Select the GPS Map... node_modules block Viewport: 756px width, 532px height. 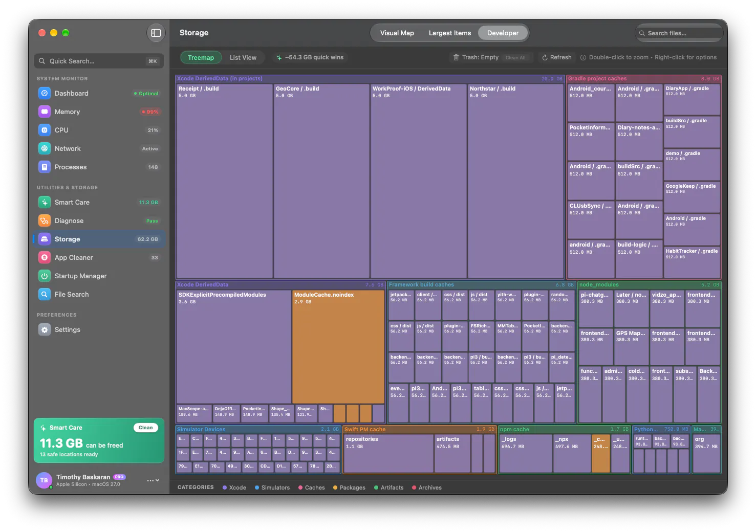(x=632, y=347)
